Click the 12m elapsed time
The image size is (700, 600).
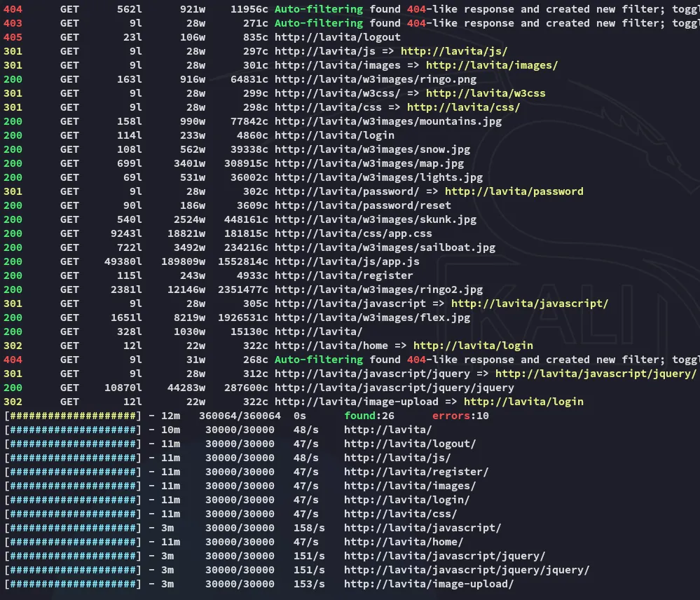tap(170, 416)
